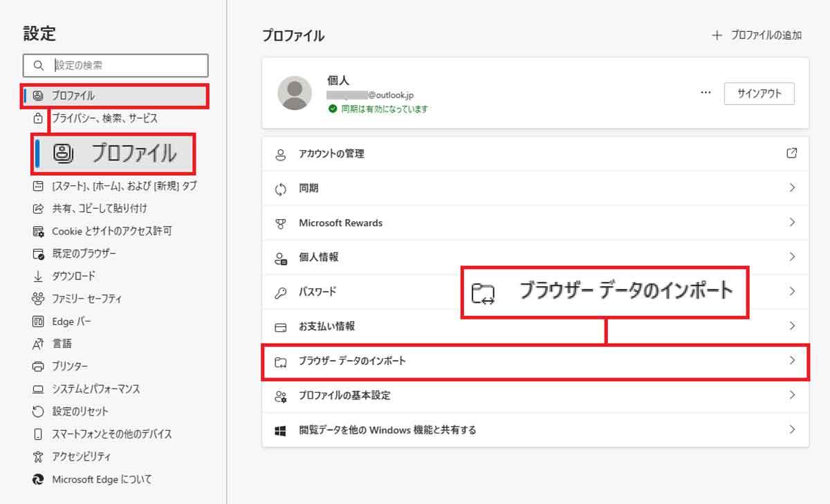Click the lock icon beside プライバシー、検索、サービス

click(x=38, y=118)
